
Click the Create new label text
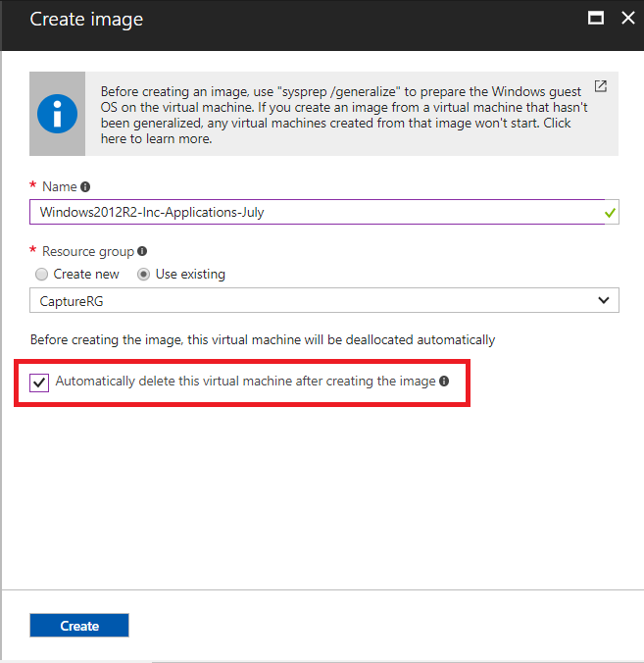(86, 274)
